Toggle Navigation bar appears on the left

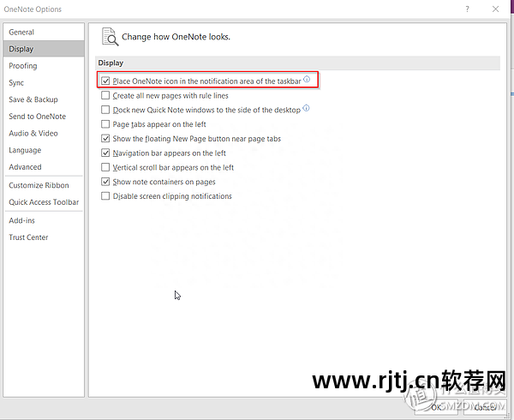tap(105, 153)
